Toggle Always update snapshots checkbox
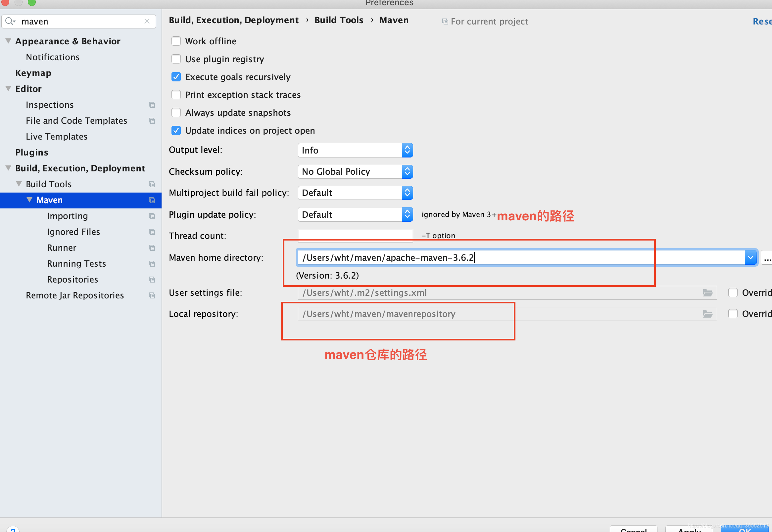 [x=176, y=113]
